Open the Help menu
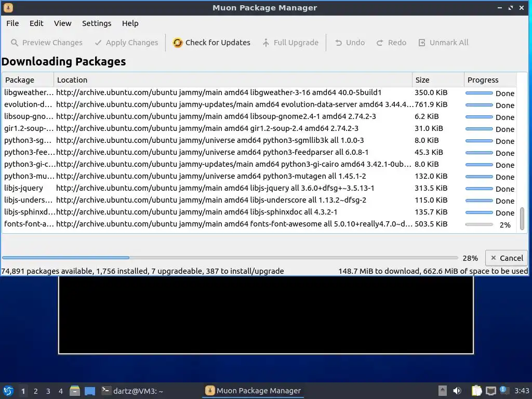The height and width of the screenshot is (399, 532). tap(130, 23)
